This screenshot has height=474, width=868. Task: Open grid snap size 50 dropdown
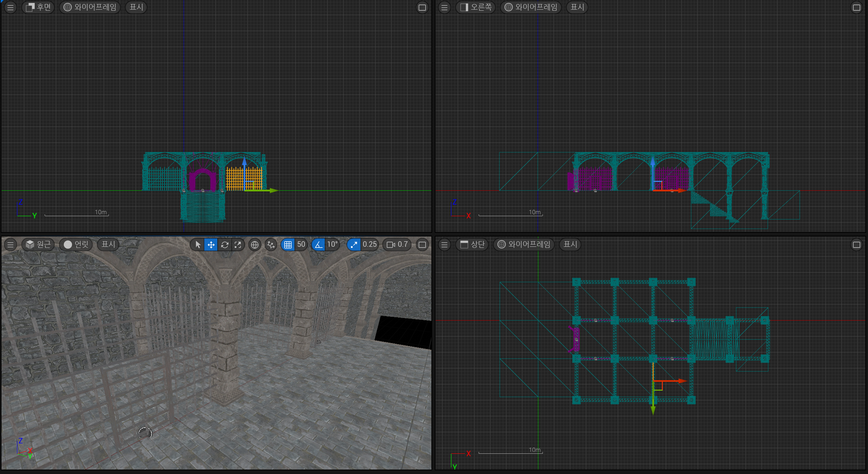301,245
